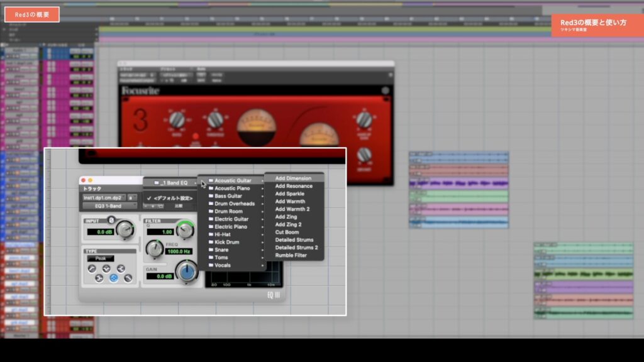Load the Add Zing preset
The width and height of the screenshot is (644, 362).
(294, 217)
